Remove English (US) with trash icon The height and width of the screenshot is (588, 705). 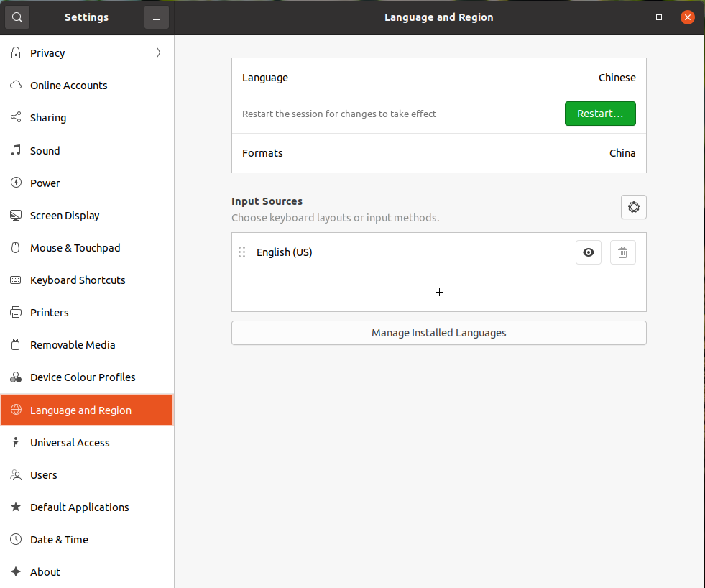coord(623,252)
